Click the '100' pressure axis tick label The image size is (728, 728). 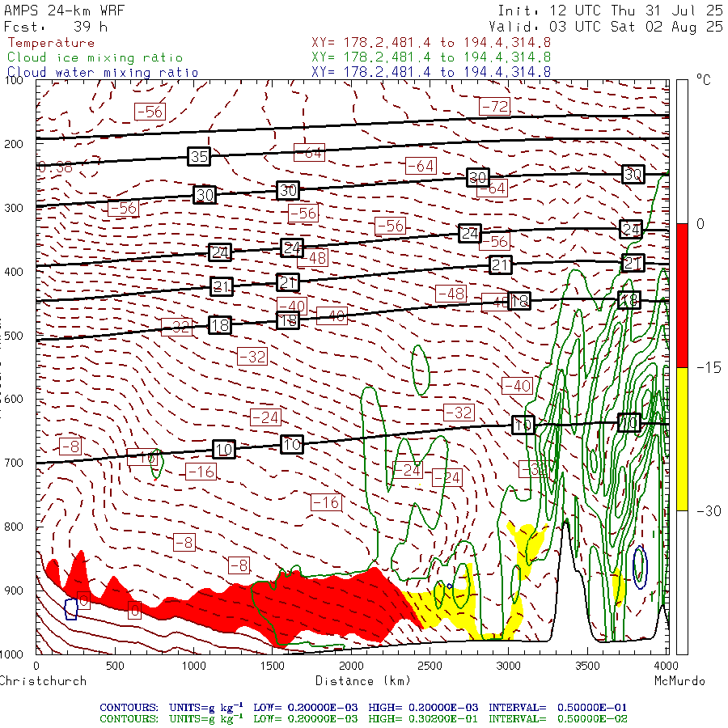(x=14, y=80)
